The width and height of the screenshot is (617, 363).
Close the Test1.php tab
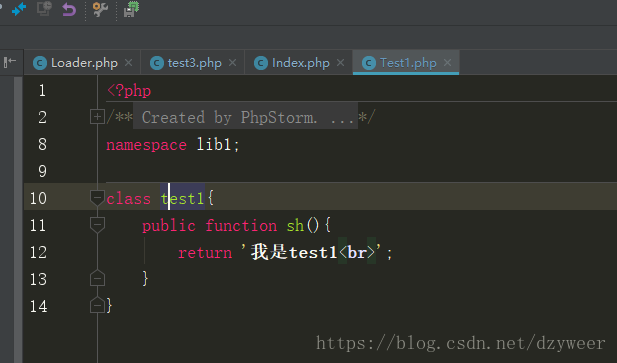pyautogui.click(x=447, y=63)
